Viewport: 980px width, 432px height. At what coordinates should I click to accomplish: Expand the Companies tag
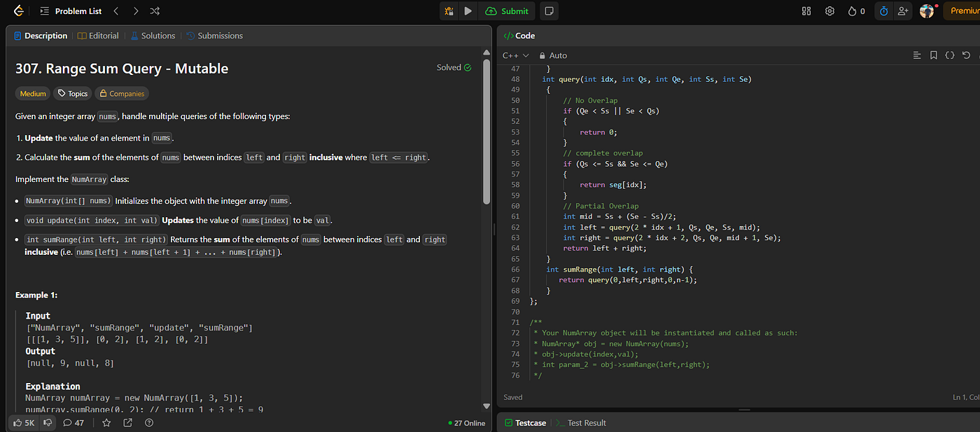[x=122, y=94]
